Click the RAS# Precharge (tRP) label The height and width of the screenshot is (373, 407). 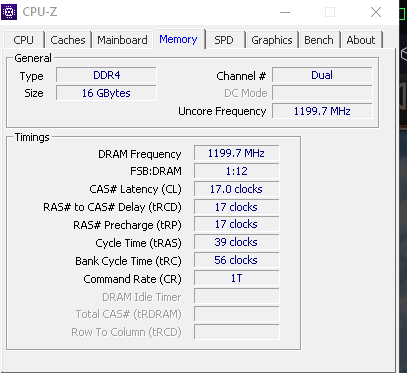click(x=127, y=225)
